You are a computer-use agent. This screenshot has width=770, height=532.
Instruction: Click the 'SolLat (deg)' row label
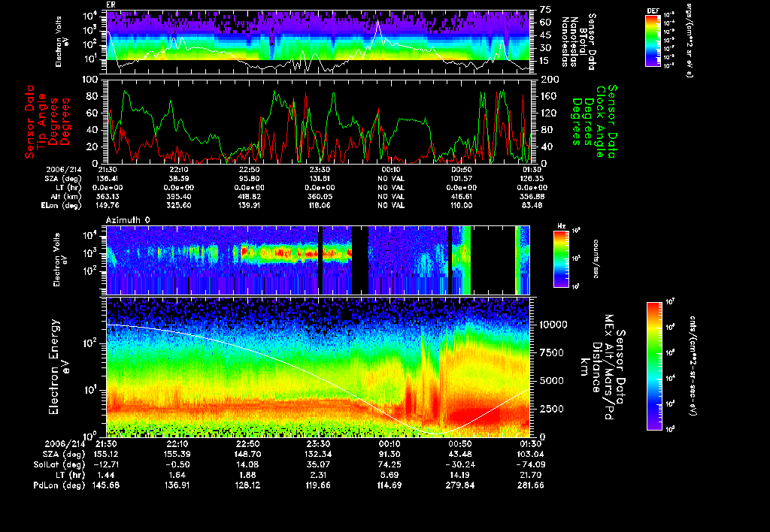59,465
